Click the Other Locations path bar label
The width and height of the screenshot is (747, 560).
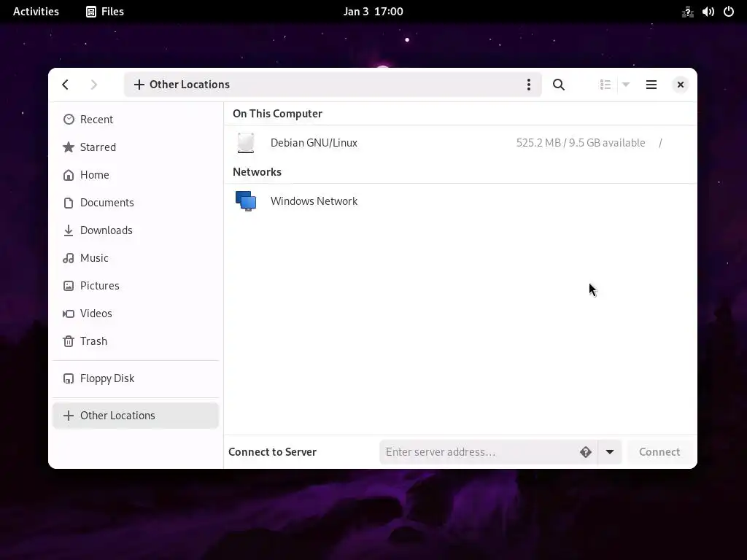[x=189, y=85]
